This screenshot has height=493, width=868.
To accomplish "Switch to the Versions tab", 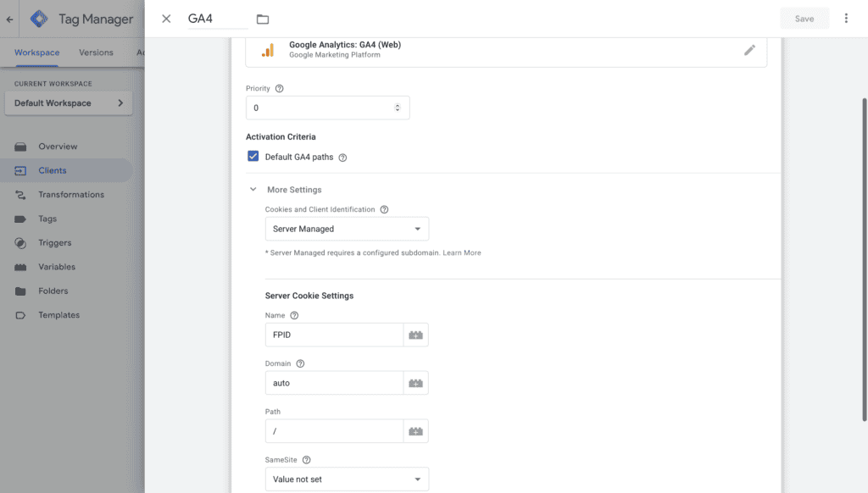I will tap(96, 53).
